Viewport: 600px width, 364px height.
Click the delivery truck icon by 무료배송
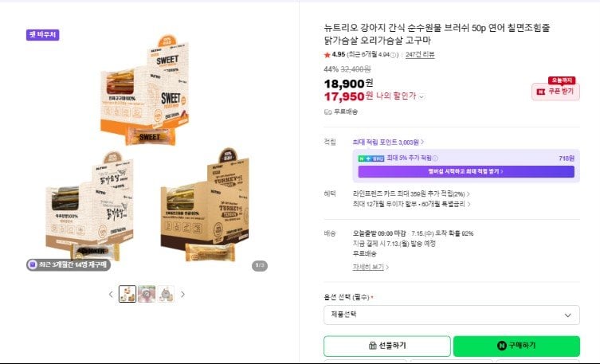pyautogui.click(x=328, y=112)
